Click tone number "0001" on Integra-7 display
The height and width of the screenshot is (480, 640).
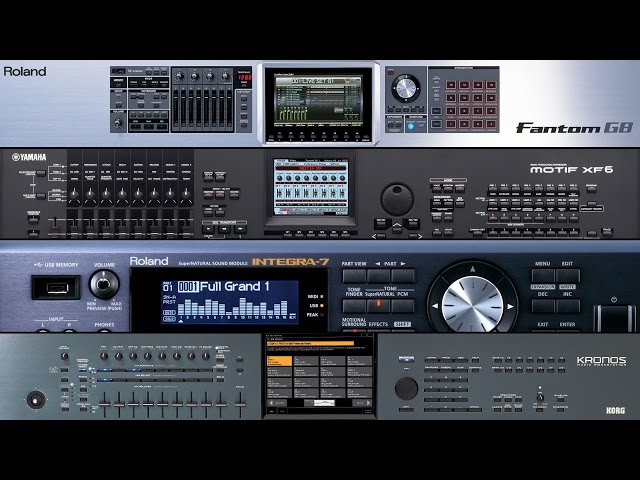point(188,287)
